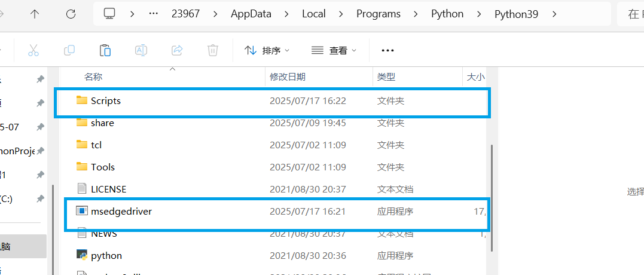
Task: Click the share folder icon
Action: click(82, 123)
